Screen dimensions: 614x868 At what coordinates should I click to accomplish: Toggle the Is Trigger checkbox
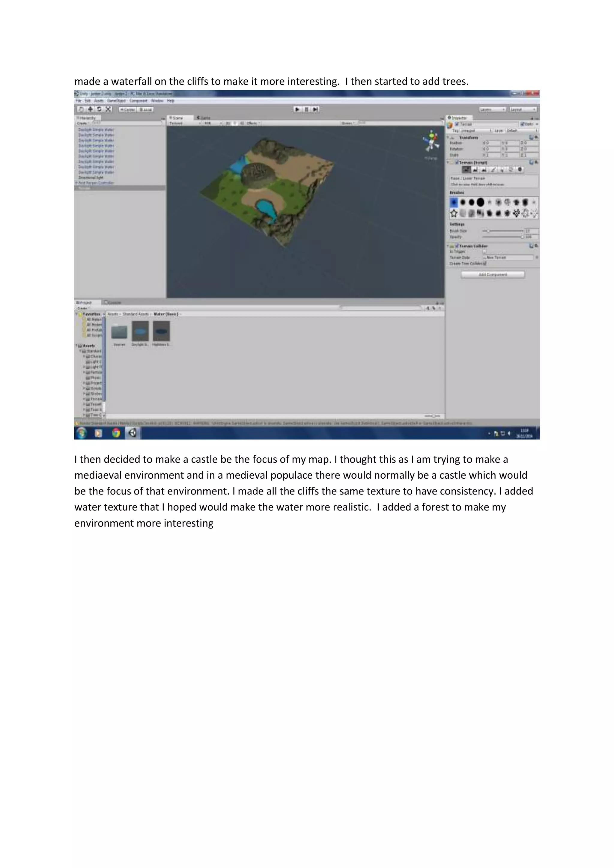[x=485, y=251]
